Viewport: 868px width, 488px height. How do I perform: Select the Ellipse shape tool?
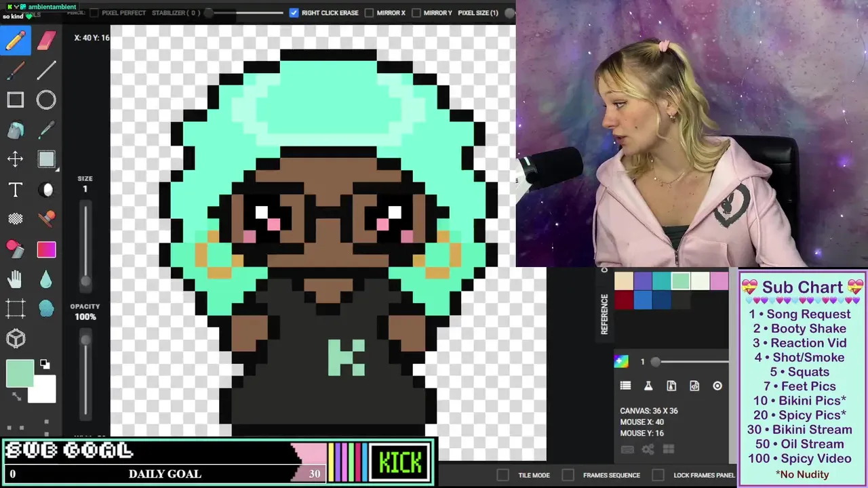point(46,100)
